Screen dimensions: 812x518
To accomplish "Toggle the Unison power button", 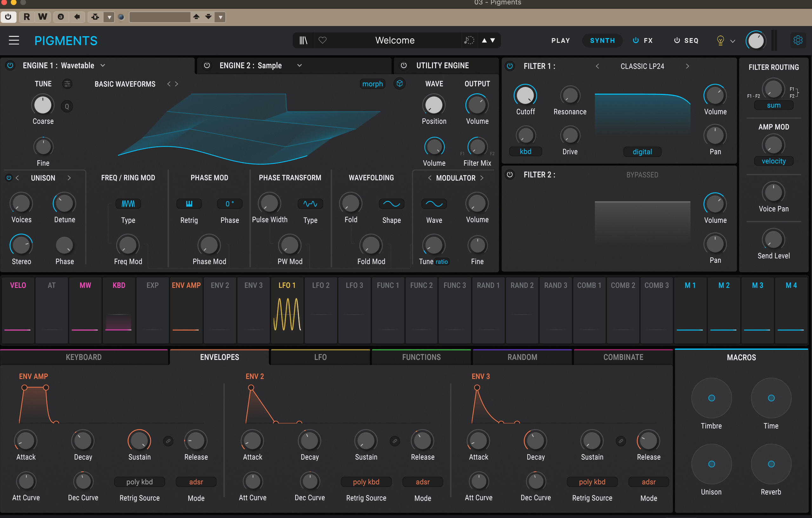I will (9, 178).
